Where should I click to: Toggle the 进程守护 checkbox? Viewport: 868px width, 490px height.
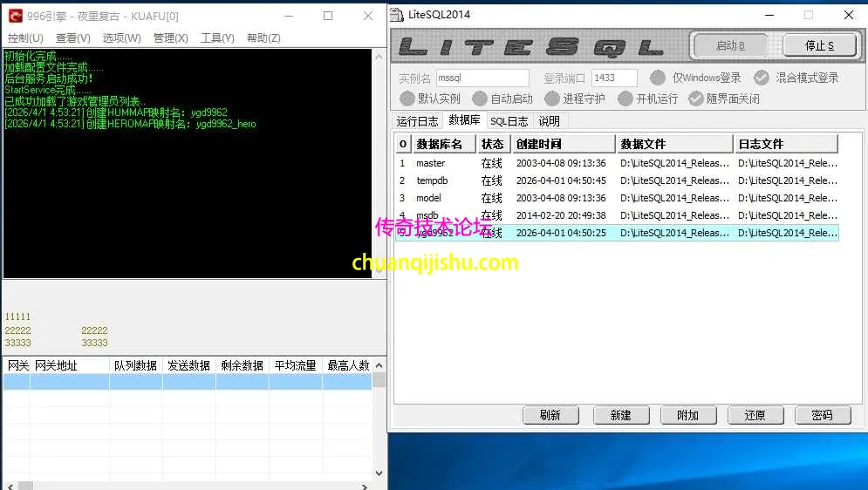[552, 99]
